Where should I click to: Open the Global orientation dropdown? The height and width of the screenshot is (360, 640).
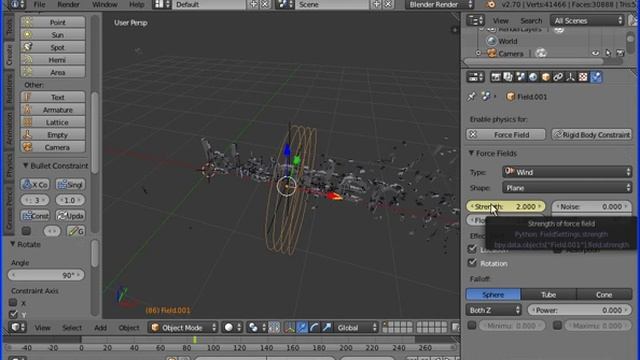coord(356,327)
